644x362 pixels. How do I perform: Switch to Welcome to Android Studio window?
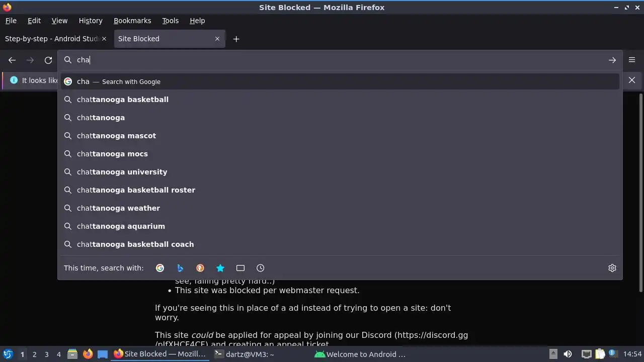tap(360, 354)
